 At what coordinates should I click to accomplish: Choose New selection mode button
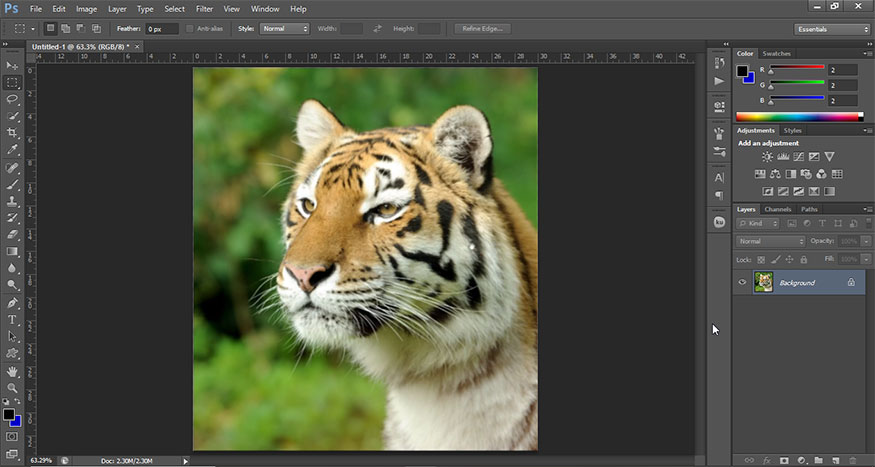click(x=50, y=28)
